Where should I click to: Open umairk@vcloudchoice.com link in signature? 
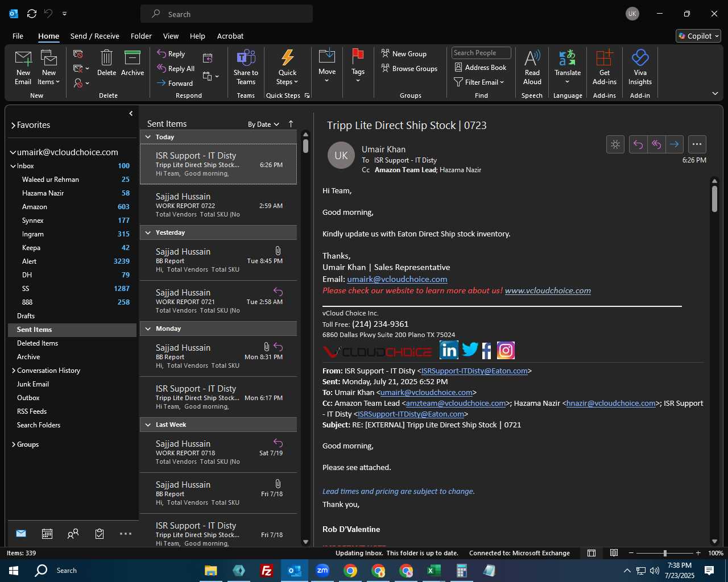[397, 279]
